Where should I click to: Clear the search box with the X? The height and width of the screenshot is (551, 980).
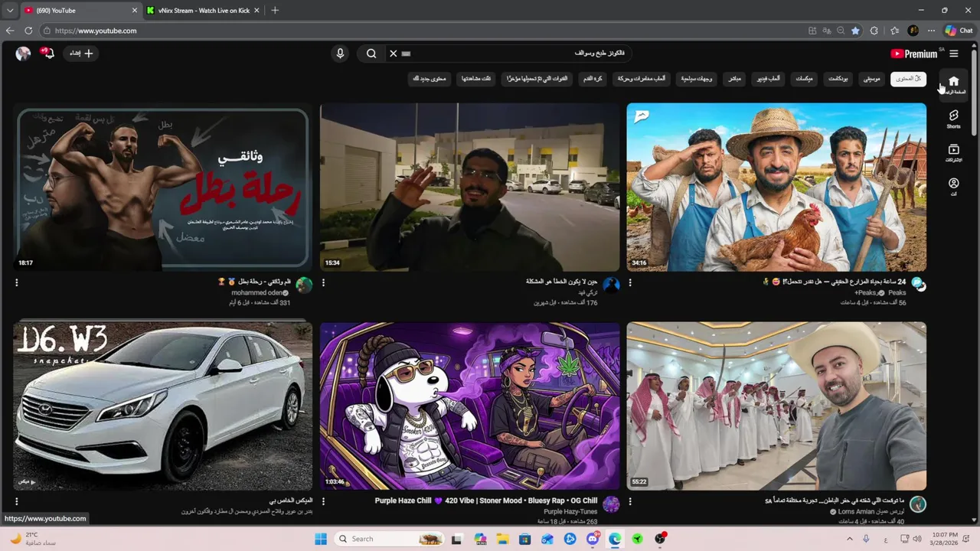click(393, 54)
